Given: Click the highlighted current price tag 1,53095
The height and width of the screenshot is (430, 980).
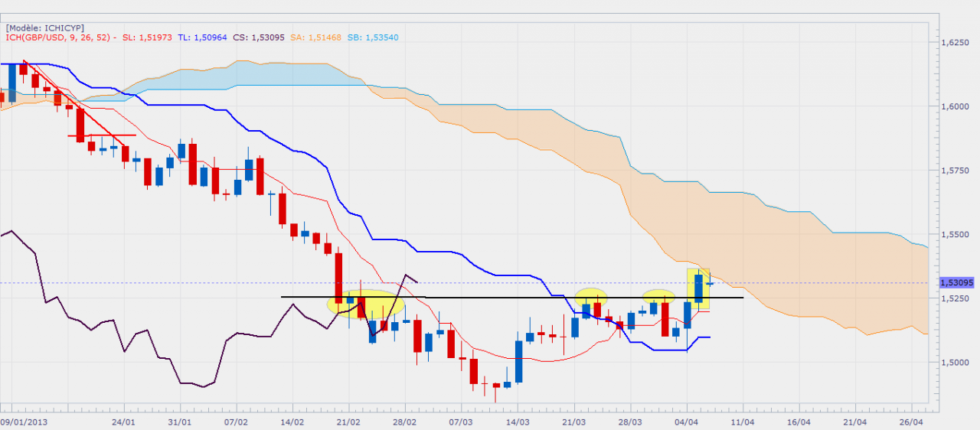Looking at the screenshot, I should tap(955, 282).
